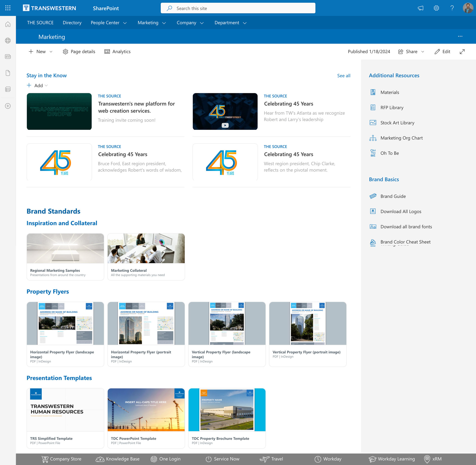
Task: Open One Login fingerprint link
Action: [165, 459]
